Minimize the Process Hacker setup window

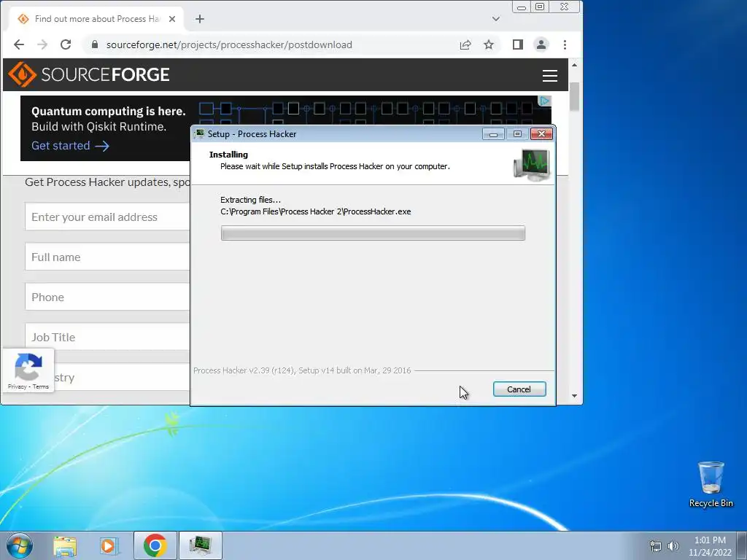point(494,134)
